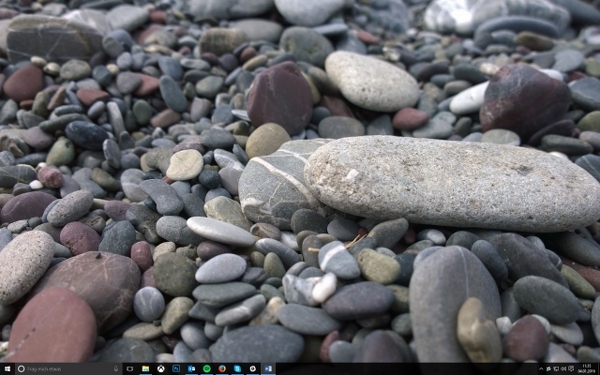Launch File Explorer from the taskbar
The image size is (600, 375).
coord(145,369)
